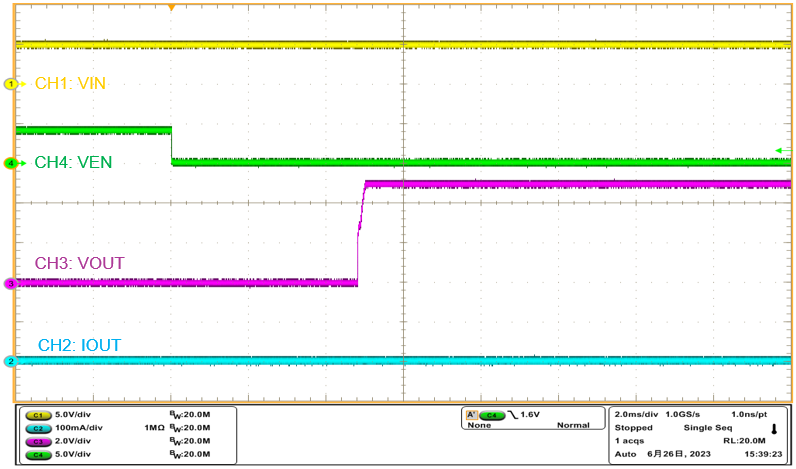Click the cyan C2 channel badge
The image size is (796, 469).
click(x=39, y=427)
